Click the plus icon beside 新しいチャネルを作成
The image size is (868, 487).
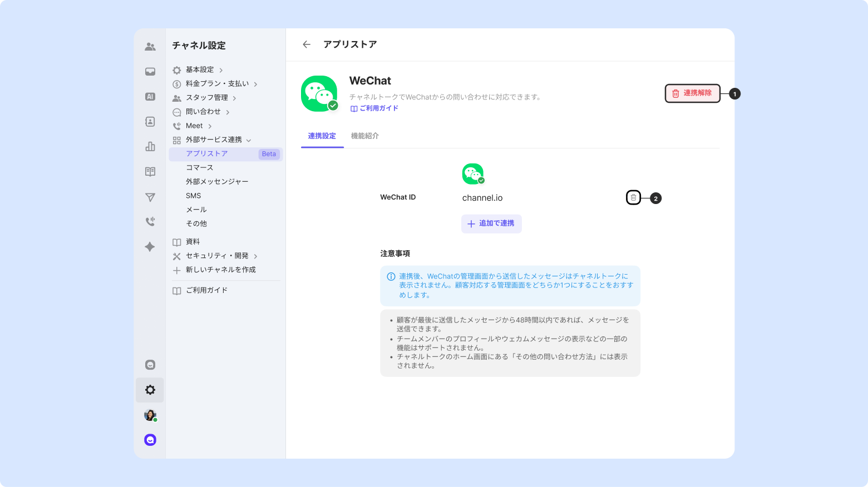(x=177, y=270)
